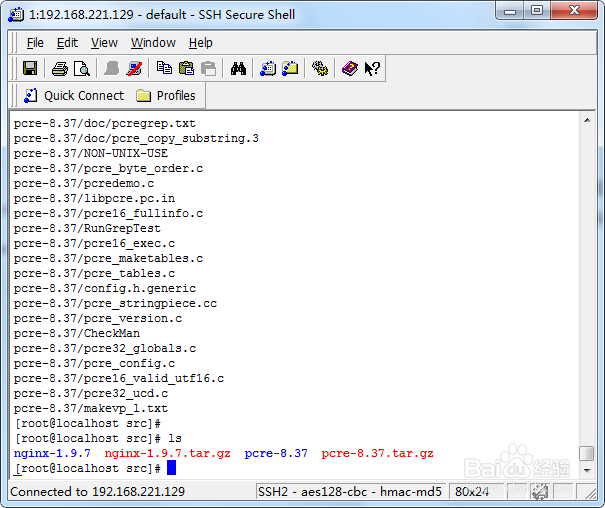Click the 80x24 terminal size indicator

471,491
